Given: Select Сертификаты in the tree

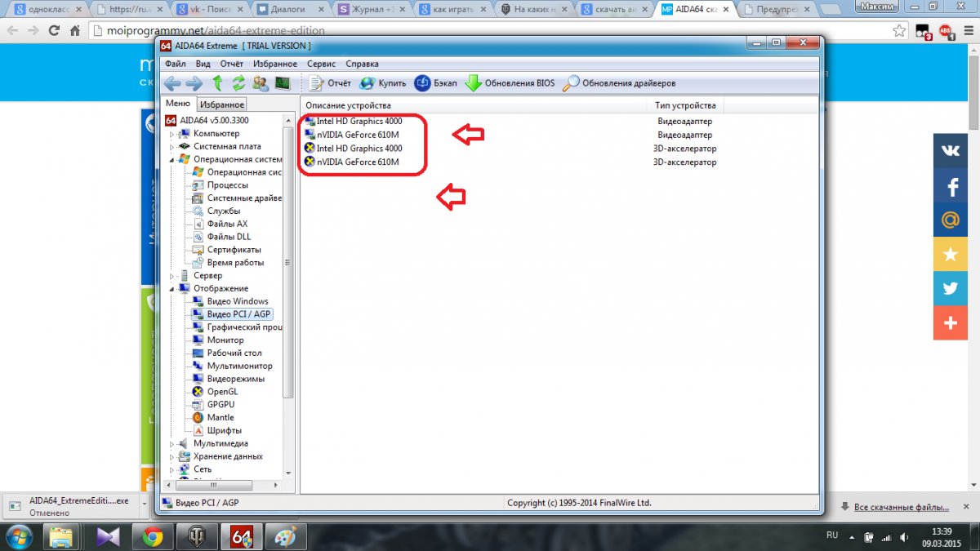Looking at the screenshot, I should click(x=234, y=250).
